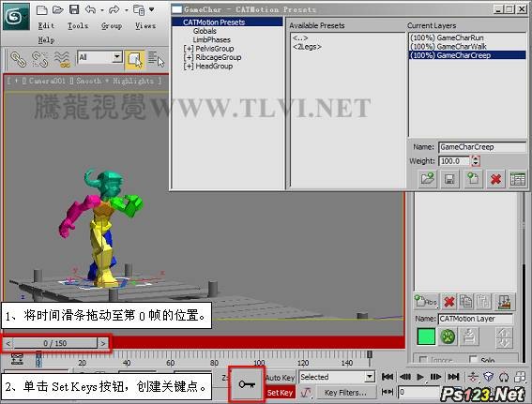Open Key Filters dialog
The width and height of the screenshot is (532, 404).
(x=345, y=393)
